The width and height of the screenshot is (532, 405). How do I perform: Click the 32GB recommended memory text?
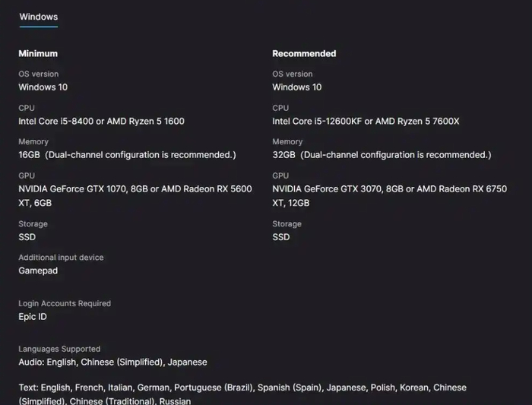pyautogui.click(x=283, y=155)
